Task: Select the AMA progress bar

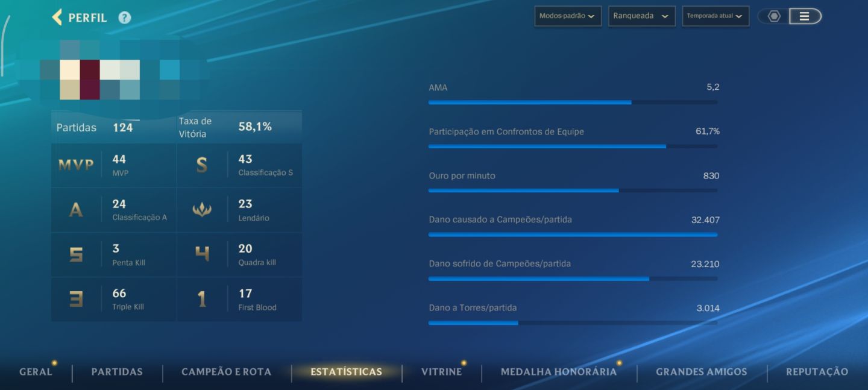Action: (x=573, y=102)
